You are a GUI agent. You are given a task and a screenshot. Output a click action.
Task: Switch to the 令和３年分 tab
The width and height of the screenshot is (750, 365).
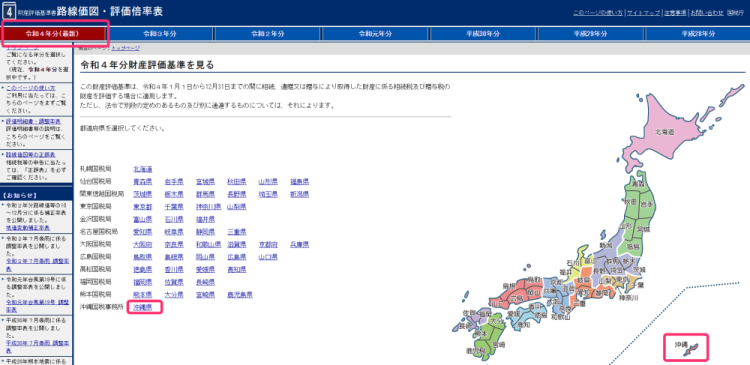[160, 33]
